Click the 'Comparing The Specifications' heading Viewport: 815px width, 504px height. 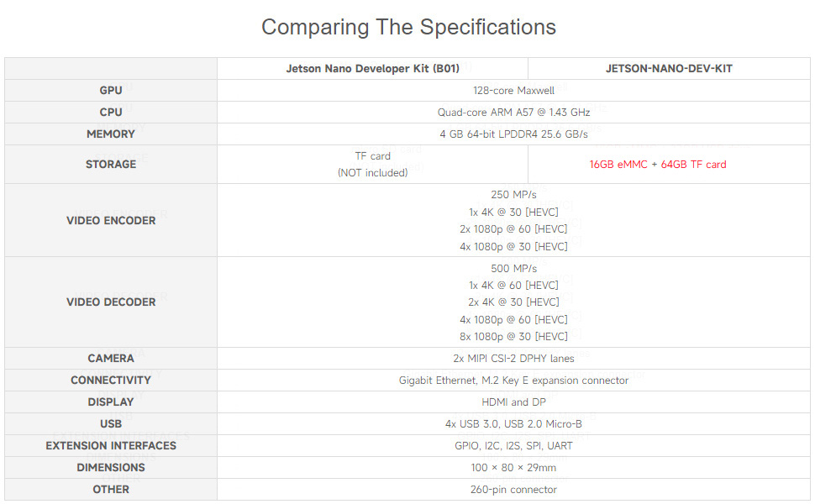(408, 27)
